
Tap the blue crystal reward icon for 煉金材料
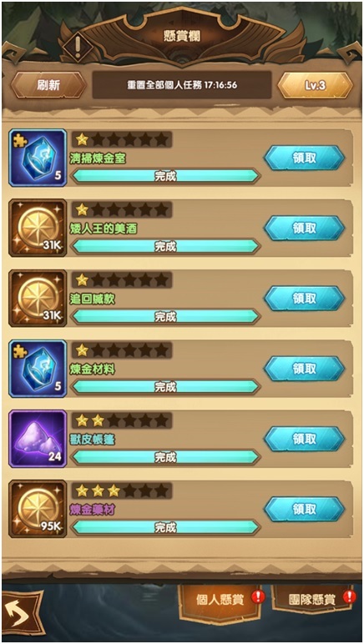tap(38, 369)
